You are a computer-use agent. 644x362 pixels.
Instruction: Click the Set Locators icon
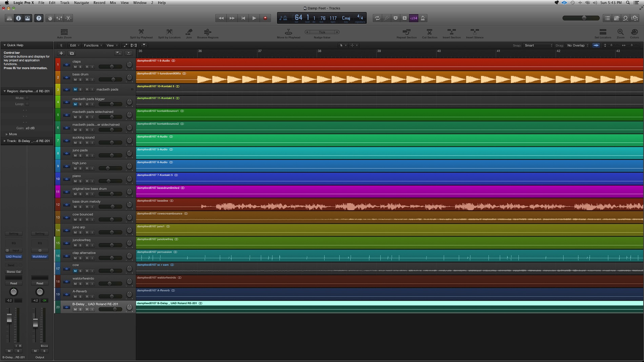(x=602, y=33)
